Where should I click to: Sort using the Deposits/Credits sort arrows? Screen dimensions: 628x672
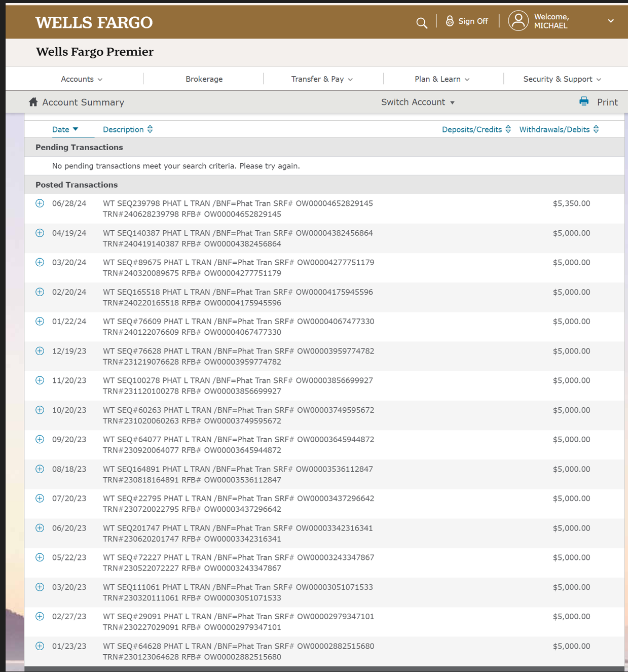click(x=508, y=129)
